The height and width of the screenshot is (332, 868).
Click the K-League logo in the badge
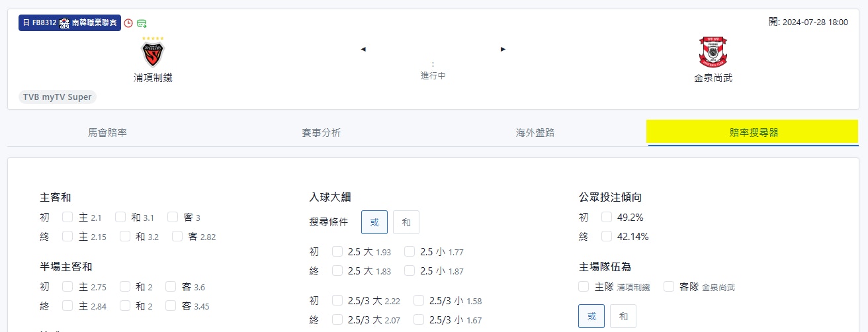(x=64, y=23)
